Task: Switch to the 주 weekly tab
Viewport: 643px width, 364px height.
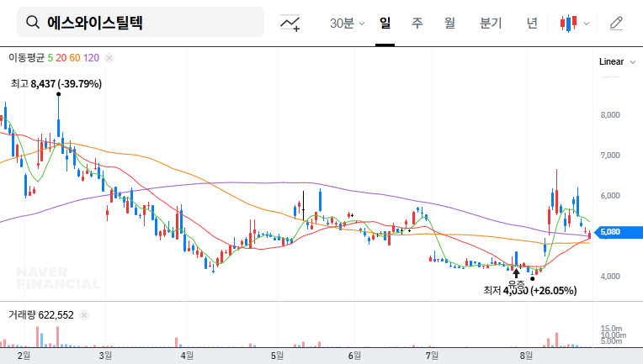Action: [417, 23]
